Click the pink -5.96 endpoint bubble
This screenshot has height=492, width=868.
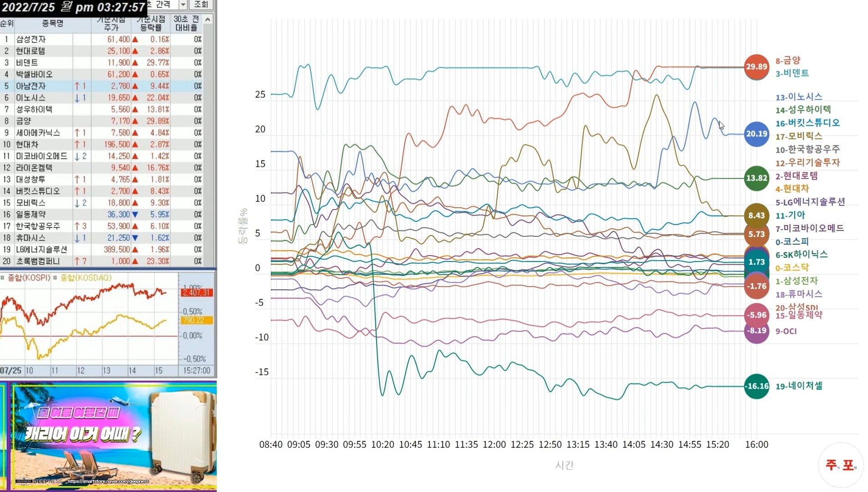tap(756, 315)
